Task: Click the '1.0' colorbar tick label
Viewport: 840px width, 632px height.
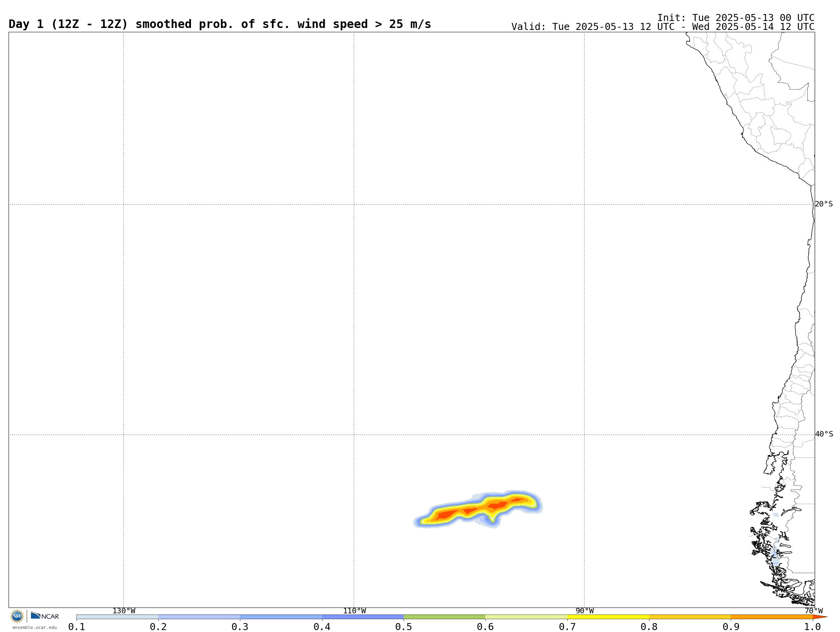Action: coord(812,627)
